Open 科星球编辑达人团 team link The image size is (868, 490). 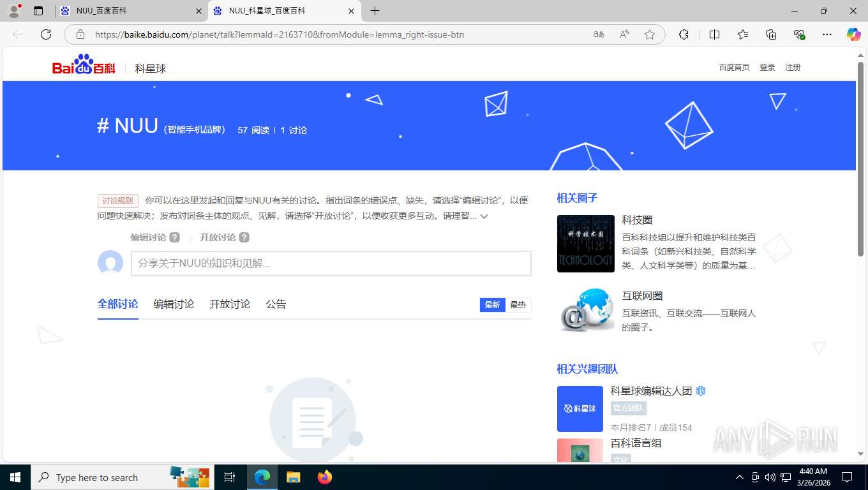tap(651, 391)
